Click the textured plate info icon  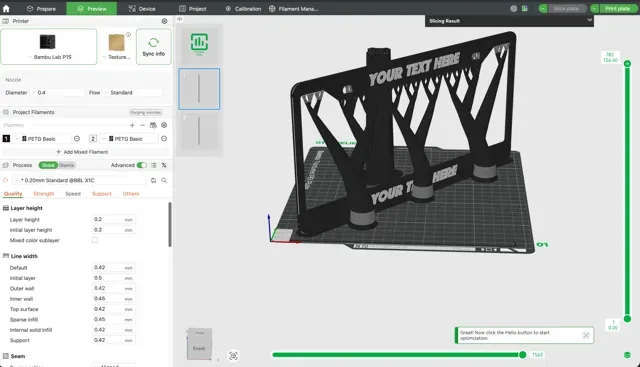(129, 35)
